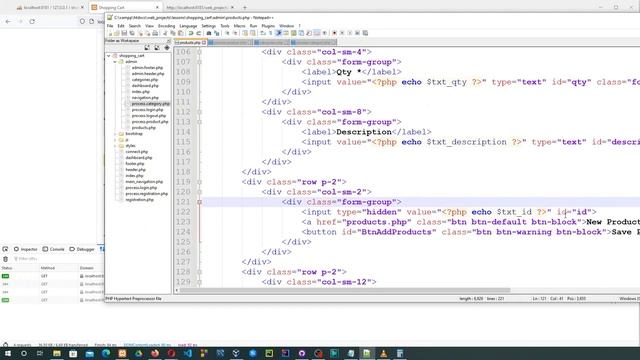
Task: Click line number 115 in the margin
Action: [x=183, y=142]
